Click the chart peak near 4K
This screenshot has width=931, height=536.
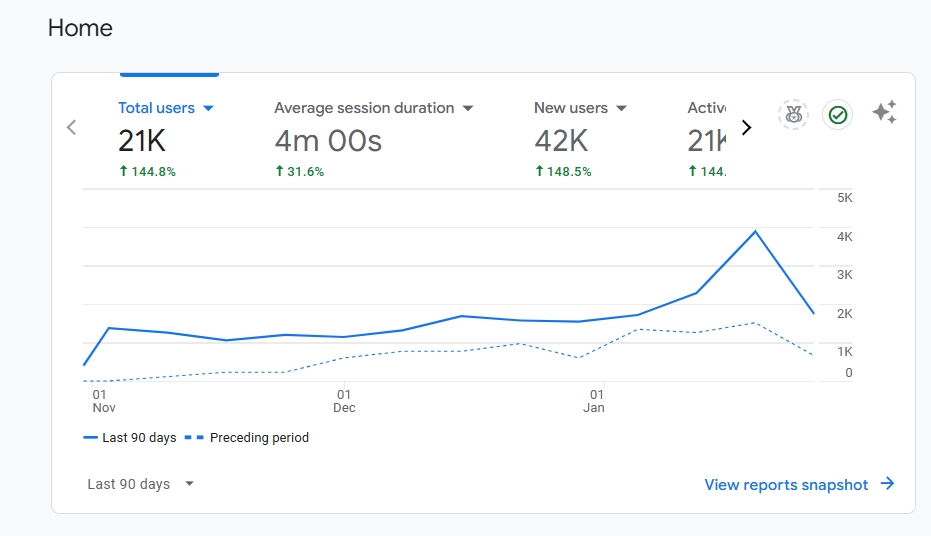pyautogui.click(x=755, y=232)
